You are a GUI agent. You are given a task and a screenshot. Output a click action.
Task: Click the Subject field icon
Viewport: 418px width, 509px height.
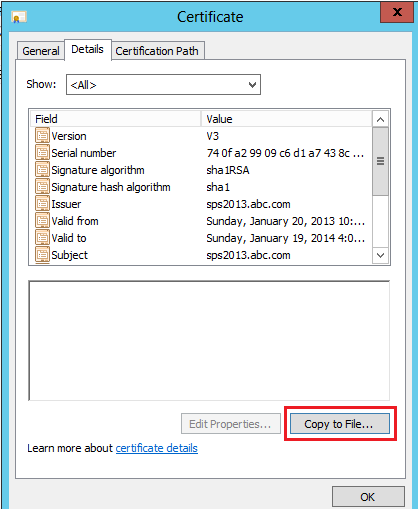pos(42,255)
